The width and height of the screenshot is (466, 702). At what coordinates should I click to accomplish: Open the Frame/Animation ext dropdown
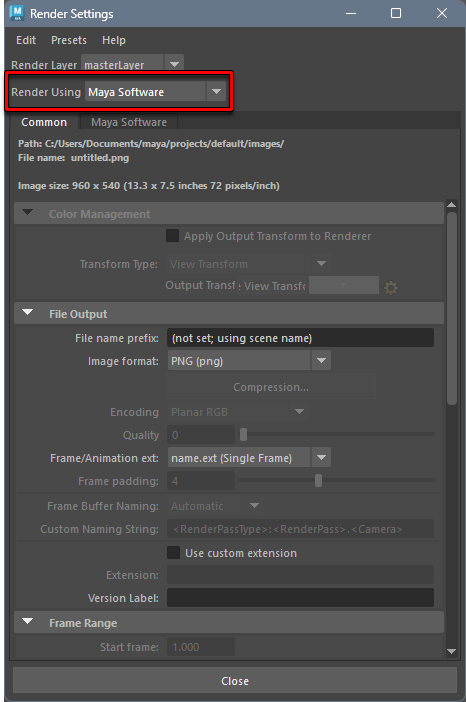click(321, 458)
